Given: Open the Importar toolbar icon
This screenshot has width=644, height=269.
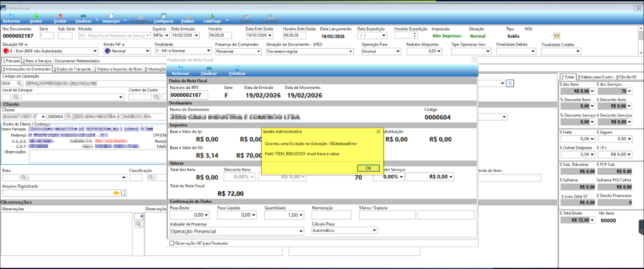Looking at the screenshot, I should click(111, 16).
